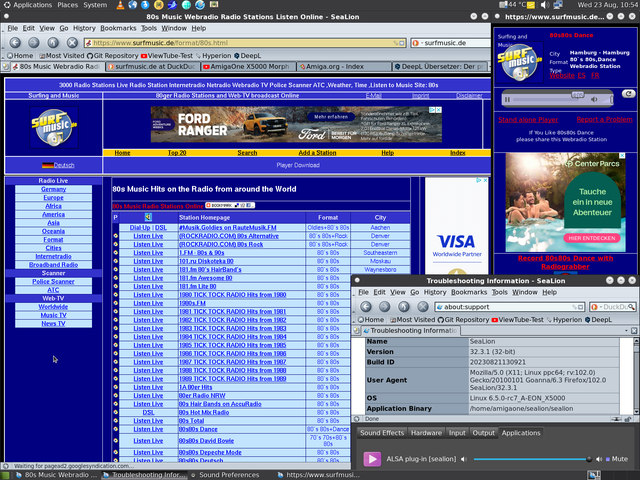The image size is (640, 480).
Task: Open the Output tab in Sound Preferences
Action: (483, 433)
